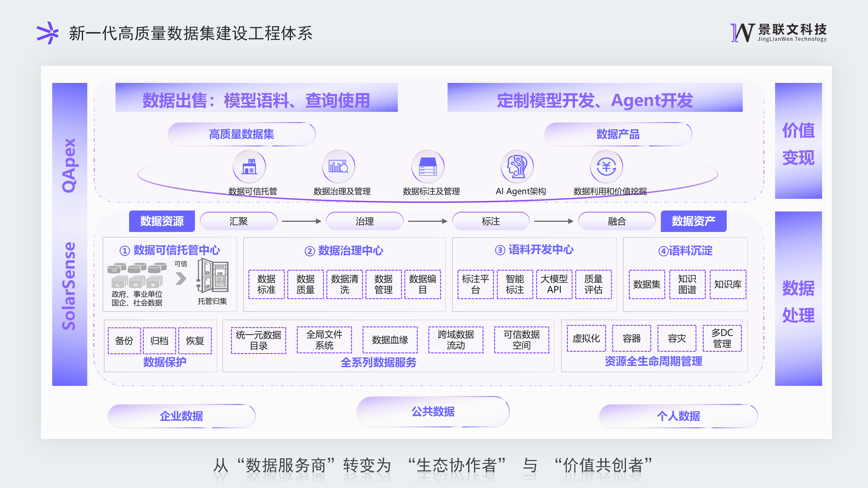The image size is (868, 488).
Task: Select the 容器 box
Action: [x=632, y=338]
